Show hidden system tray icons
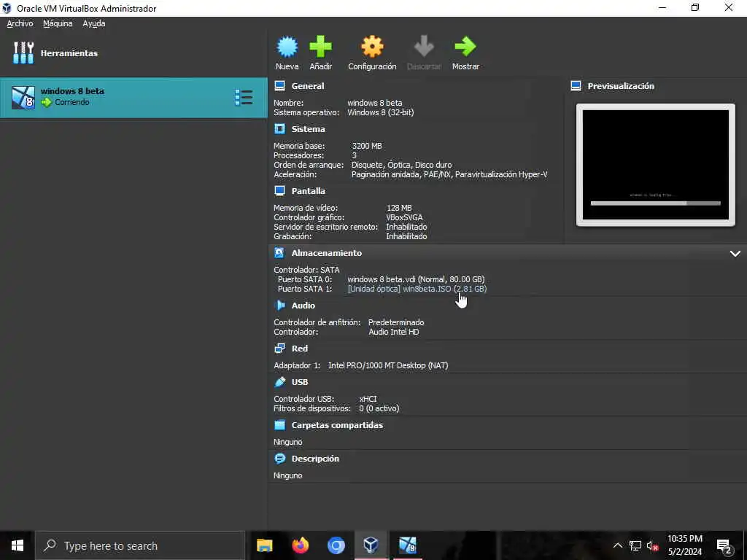The height and width of the screenshot is (560, 747). coord(617,545)
